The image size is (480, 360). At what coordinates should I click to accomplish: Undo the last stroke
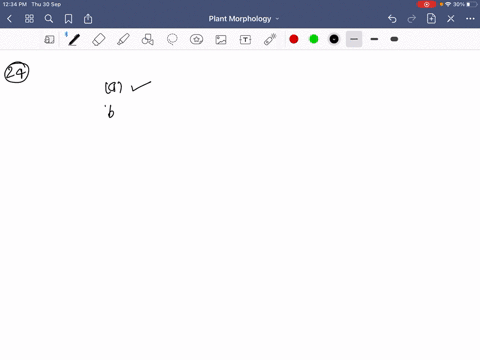(x=392, y=19)
